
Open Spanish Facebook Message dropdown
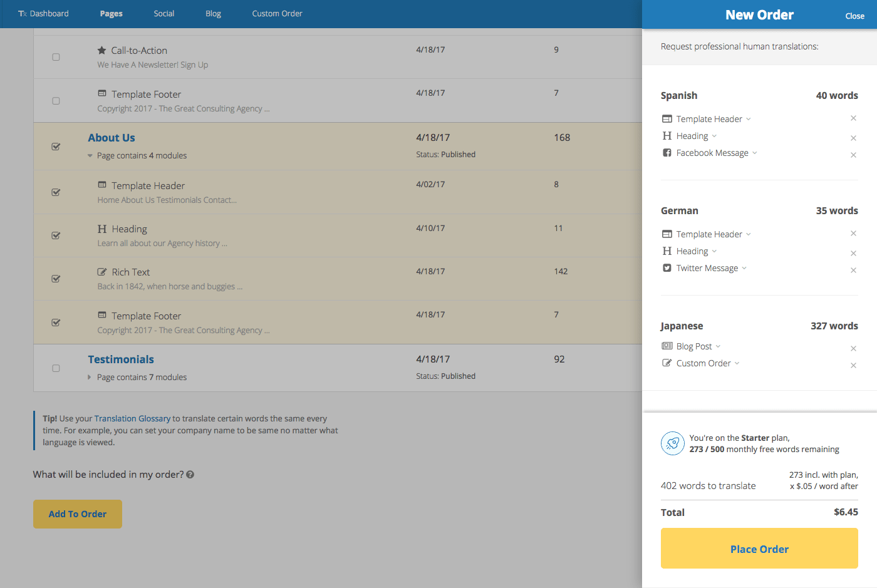754,153
